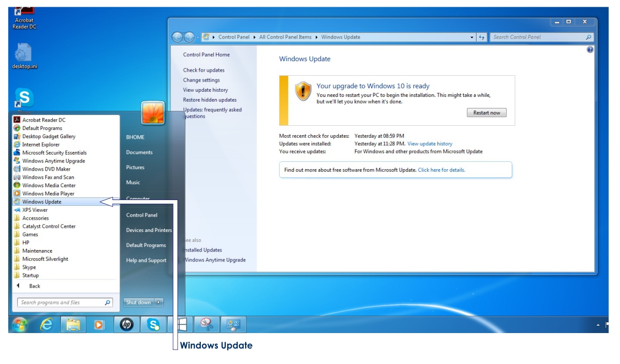
Task: Open Windows Explorer from the taskbar
Action: point(73,324)
